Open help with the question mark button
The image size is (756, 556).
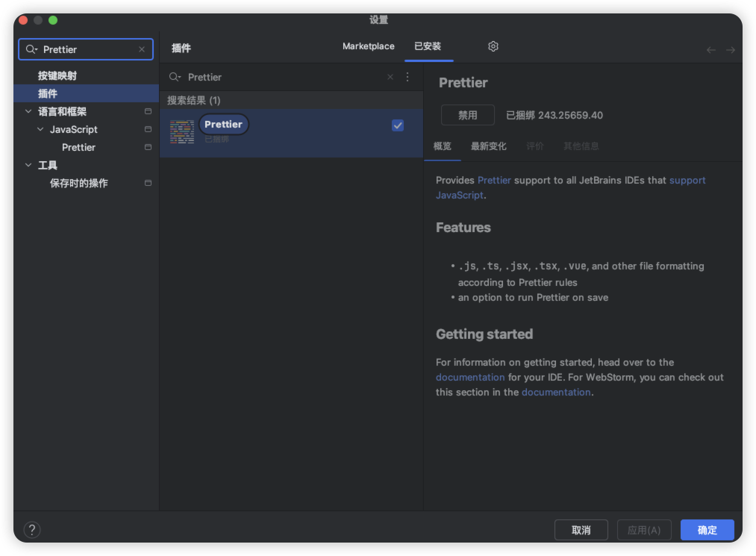[32, 529]
